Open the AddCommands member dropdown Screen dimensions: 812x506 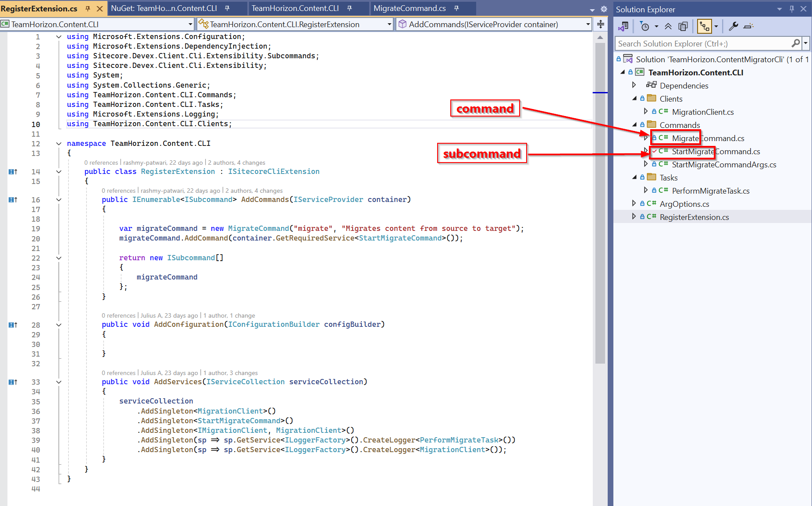(x=588, y=25)
